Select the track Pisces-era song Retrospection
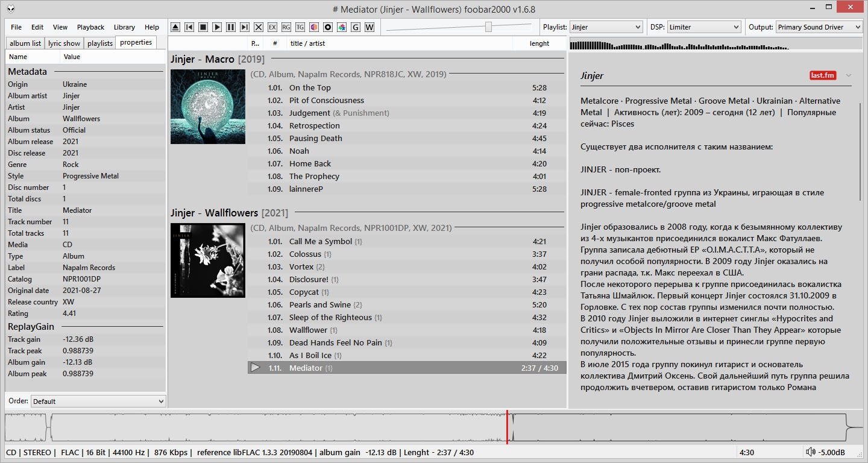Viewport: 868px width, 463px height. [x=314, y=126]
